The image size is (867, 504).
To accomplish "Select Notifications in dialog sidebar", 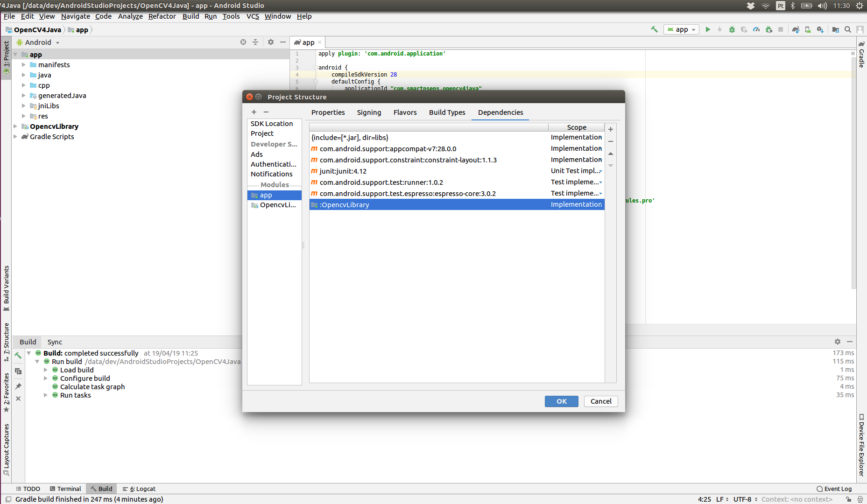I will 272,174.
